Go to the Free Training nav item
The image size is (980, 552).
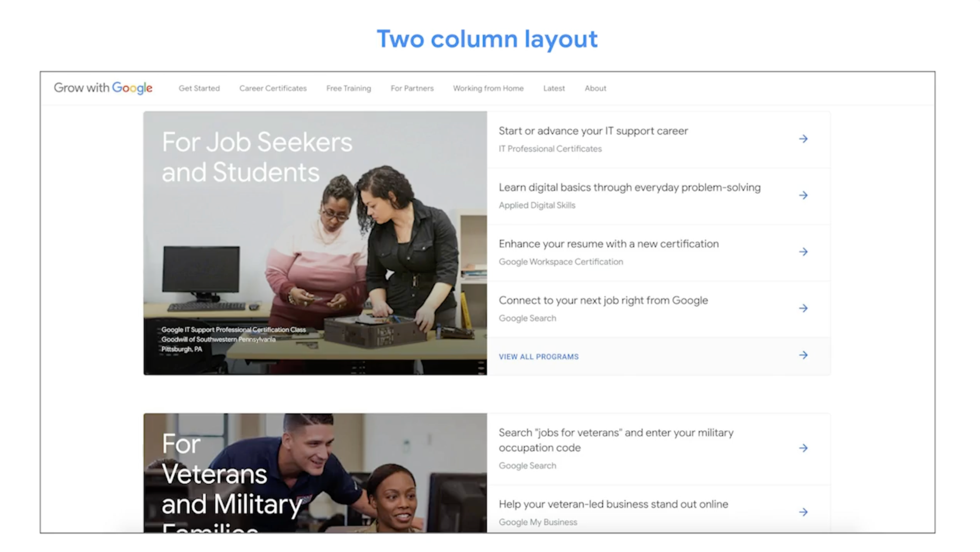(348, 88)
